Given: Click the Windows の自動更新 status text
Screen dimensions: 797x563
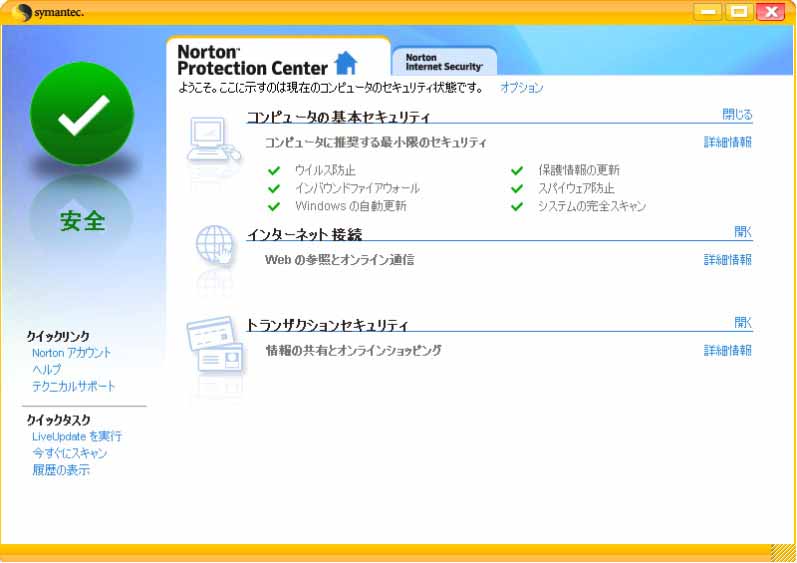Looking at the screenshot, I should coord(351,206).
